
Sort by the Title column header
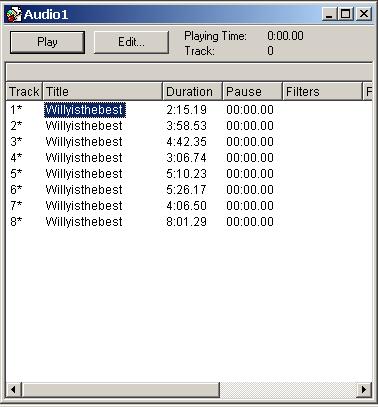click(x=103, y=91)
